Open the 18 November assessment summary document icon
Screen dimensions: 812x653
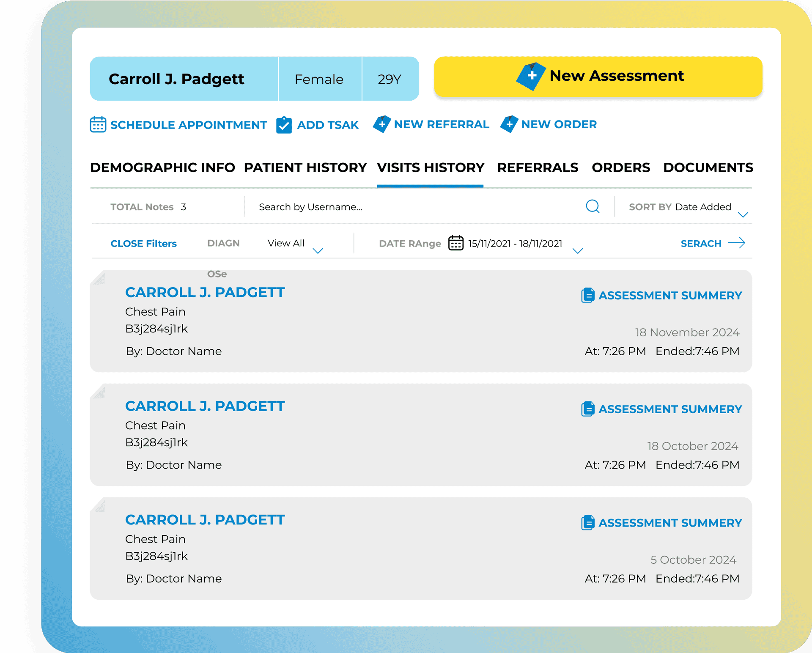(587, 295)
